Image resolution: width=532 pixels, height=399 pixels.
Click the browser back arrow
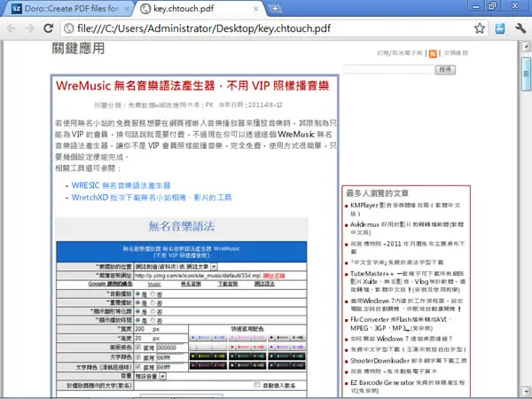coord(12,28)
